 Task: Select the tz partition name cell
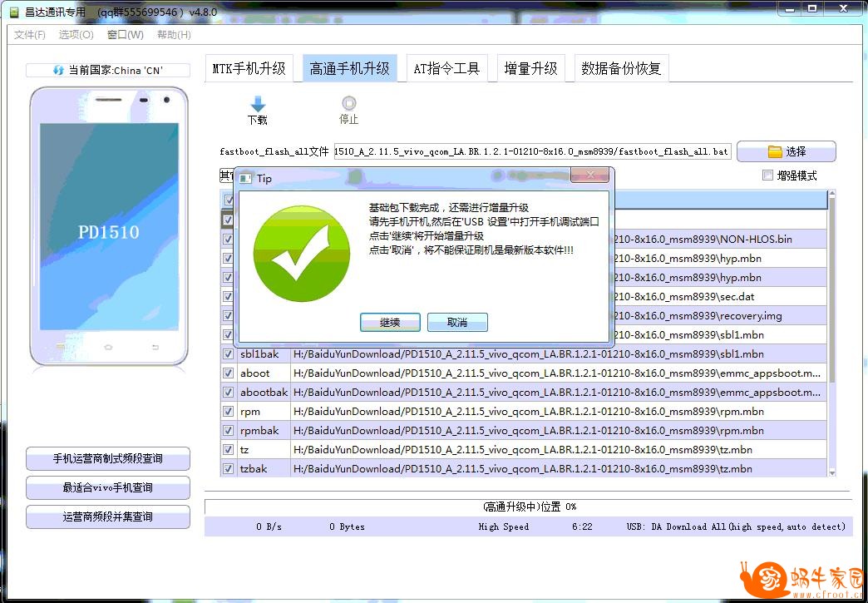coord(264,450)
